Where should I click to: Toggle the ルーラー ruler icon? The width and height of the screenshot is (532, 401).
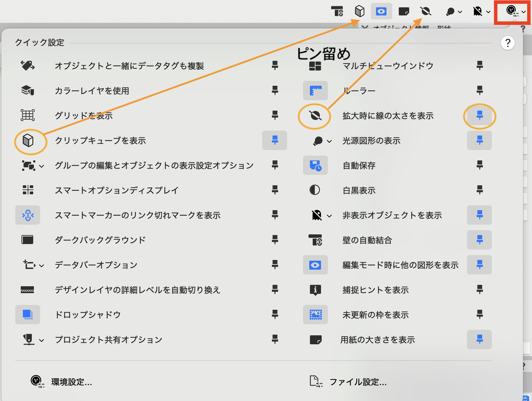315,91
